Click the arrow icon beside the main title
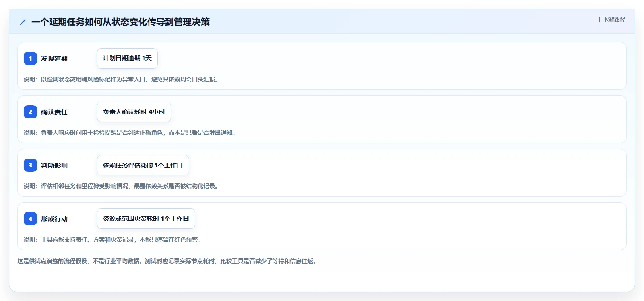 23,22
